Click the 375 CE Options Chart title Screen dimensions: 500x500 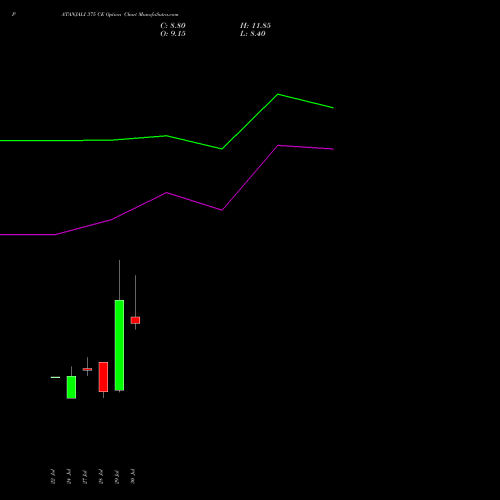(120, 15)
